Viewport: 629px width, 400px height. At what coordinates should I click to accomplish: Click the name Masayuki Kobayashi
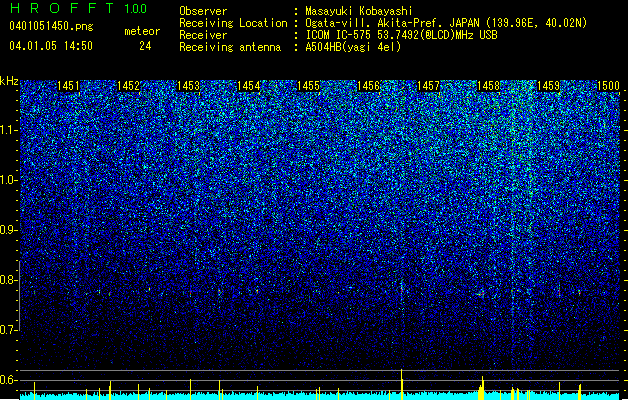(x=359, y=11)
